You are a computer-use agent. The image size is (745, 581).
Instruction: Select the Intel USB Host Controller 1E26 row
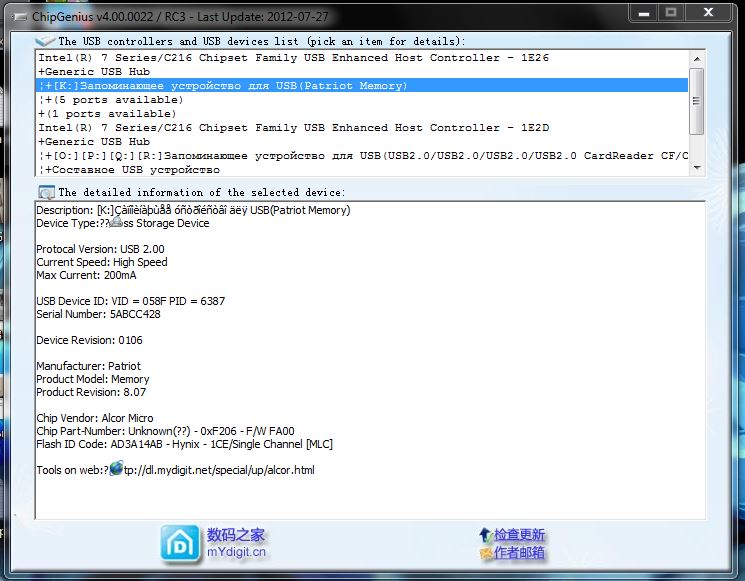363,57
